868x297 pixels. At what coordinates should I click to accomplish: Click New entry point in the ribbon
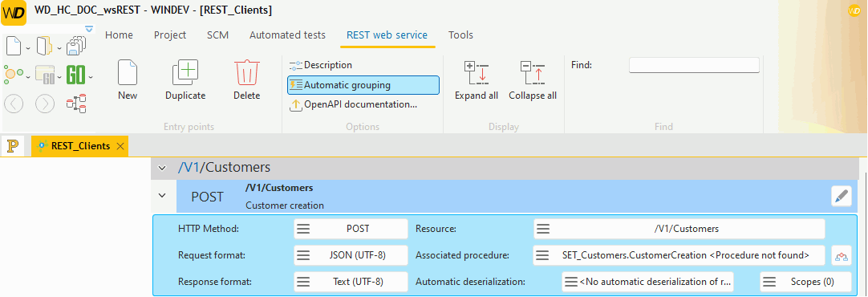click(128, 80)
